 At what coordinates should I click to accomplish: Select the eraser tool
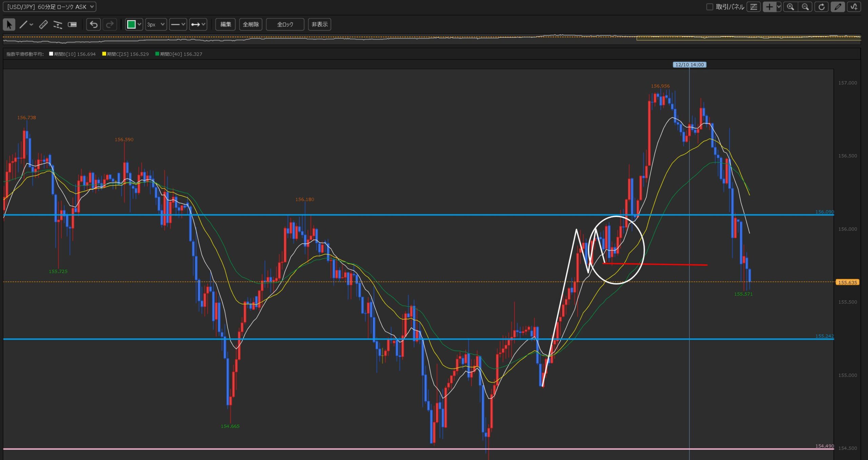(x=72, y=24)
